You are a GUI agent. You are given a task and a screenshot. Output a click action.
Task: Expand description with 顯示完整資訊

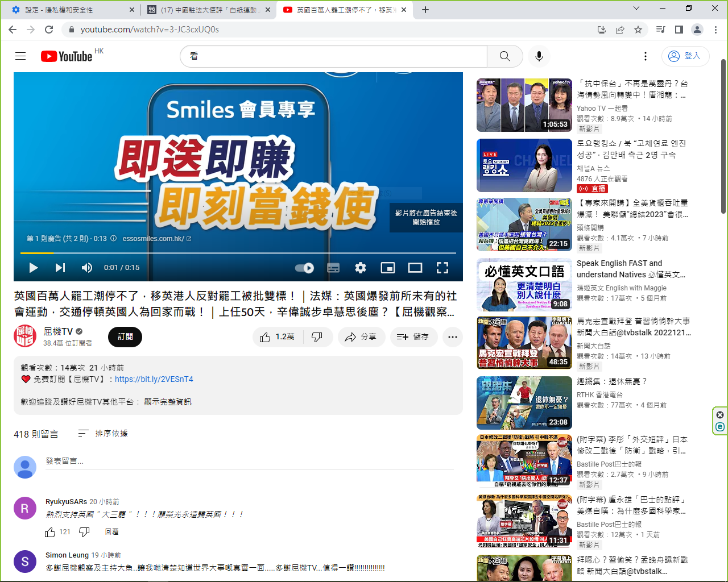coord(167,402)
